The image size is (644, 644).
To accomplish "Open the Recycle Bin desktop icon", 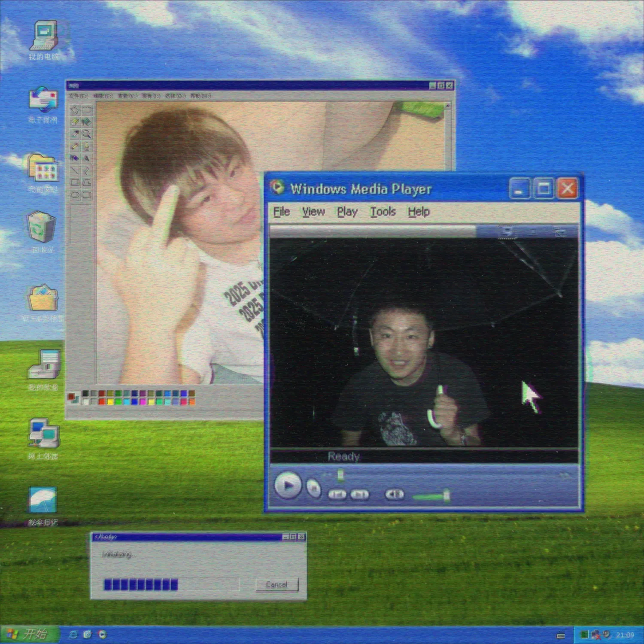I will tap(42, 228).
